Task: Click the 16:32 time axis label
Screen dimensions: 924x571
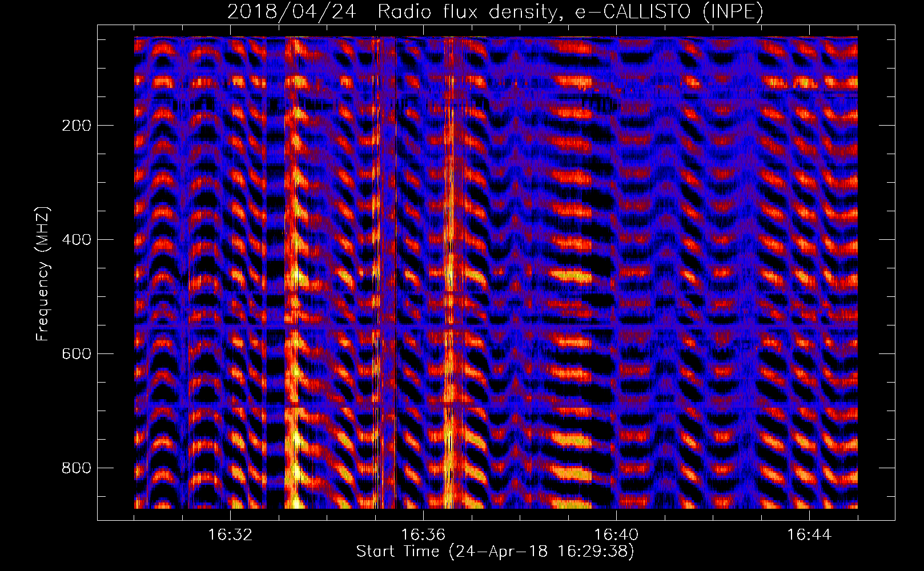Action: click(x=230, y=535)
